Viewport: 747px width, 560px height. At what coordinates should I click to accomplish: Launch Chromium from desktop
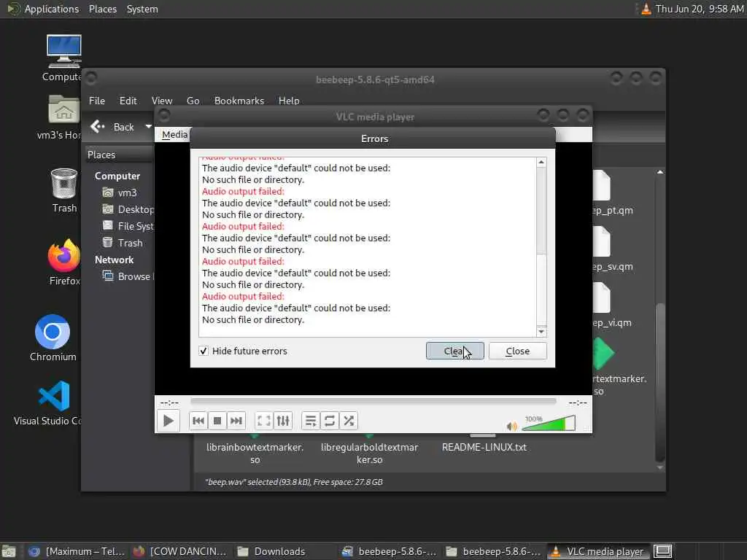pyautogui.click(x=53, y=338)
